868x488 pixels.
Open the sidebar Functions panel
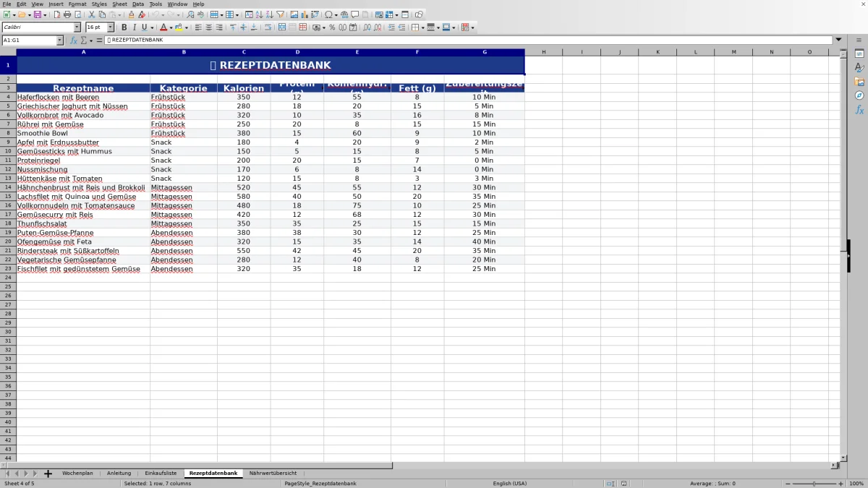859,108
